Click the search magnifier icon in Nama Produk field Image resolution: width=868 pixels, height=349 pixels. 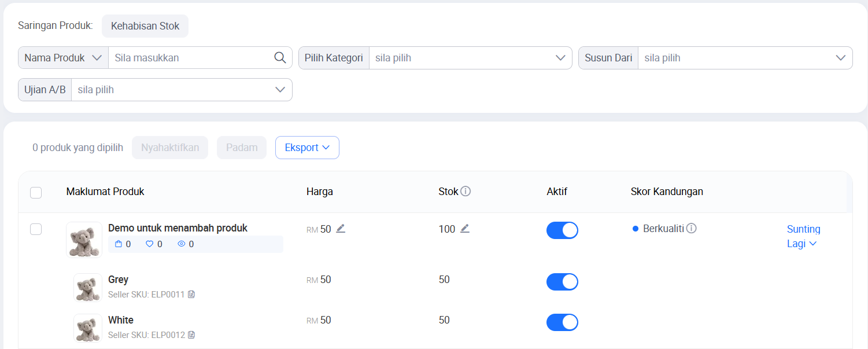280,58
